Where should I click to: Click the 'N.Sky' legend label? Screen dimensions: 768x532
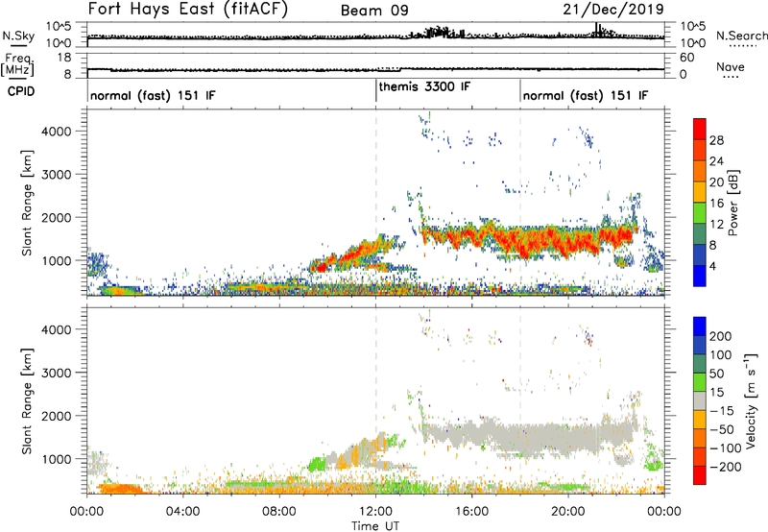click(x=18, y=36)
